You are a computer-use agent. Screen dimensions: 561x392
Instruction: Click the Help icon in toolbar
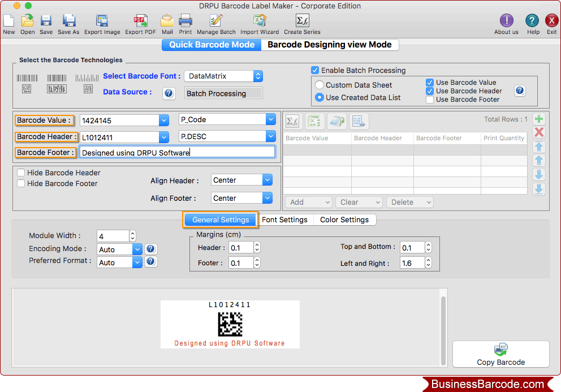coord(532,21)
